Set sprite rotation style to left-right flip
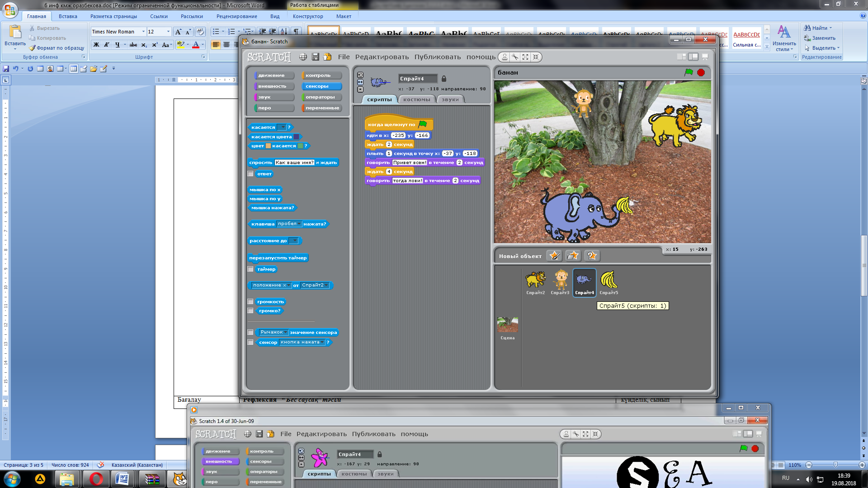The width and height of the screenshot is (868, 488). (360, 82)
